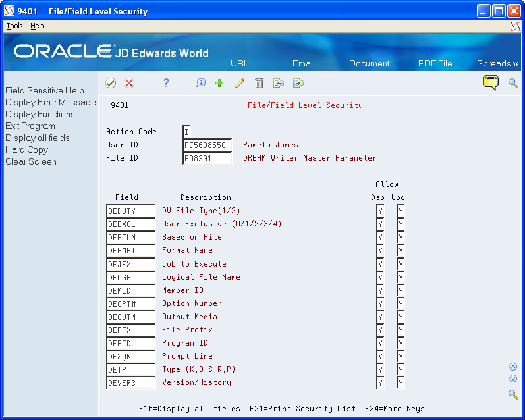This screenshot has width=525, height=420.
Task: Click the User ID input field
Action: (207, 145)
